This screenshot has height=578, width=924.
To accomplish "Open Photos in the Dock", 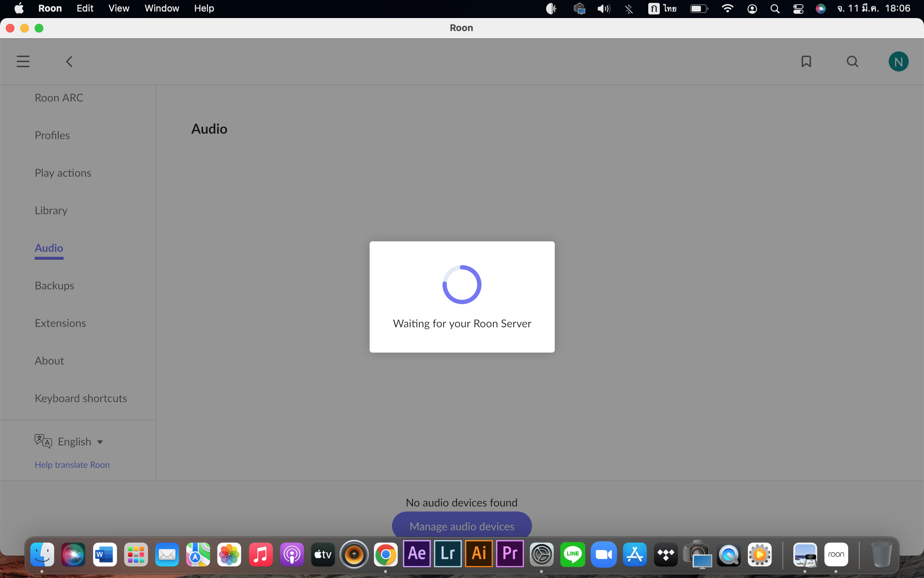I will 229,554.
